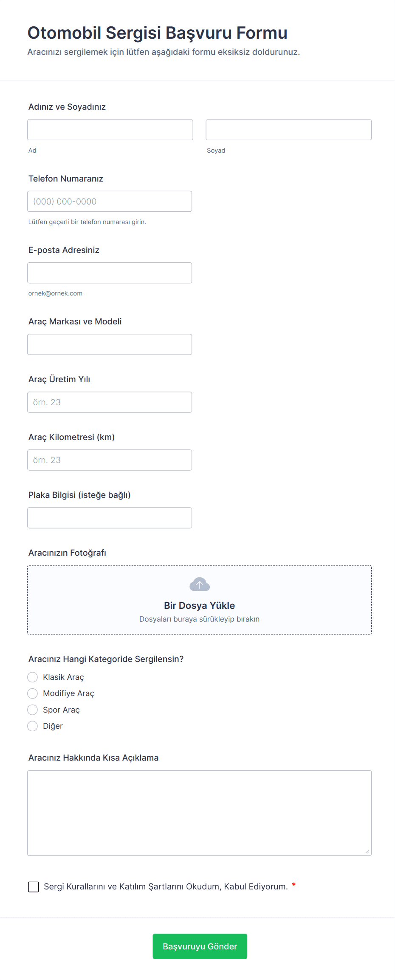Select the Klasik Araç radio option
The width and height of the screenshot is (395, 980).
pyautogui.click(x=33, y=677)
